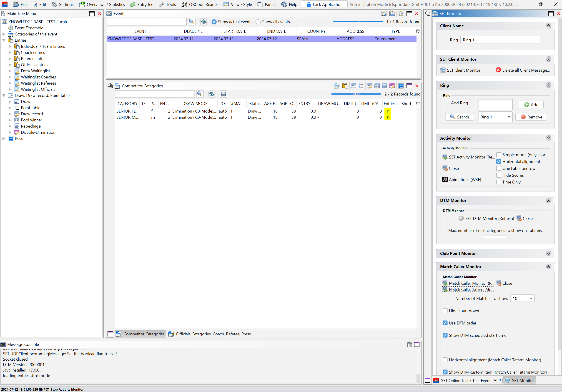Click the save icon in Competitor Categories

[x=223, y=94]
